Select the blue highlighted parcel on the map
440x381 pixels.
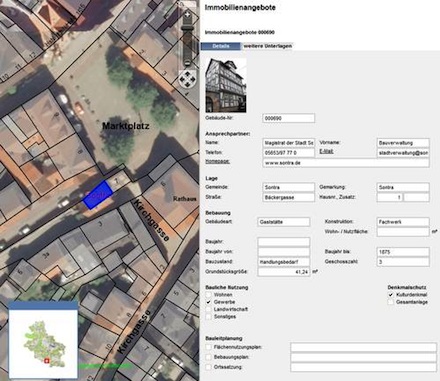pos(97,195)
